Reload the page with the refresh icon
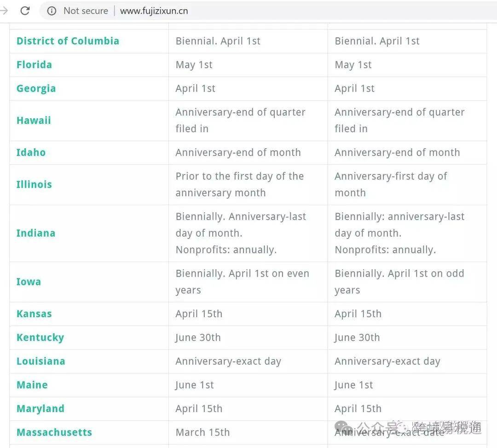Viewport: 497px width, 448px height. coord(25,11)
